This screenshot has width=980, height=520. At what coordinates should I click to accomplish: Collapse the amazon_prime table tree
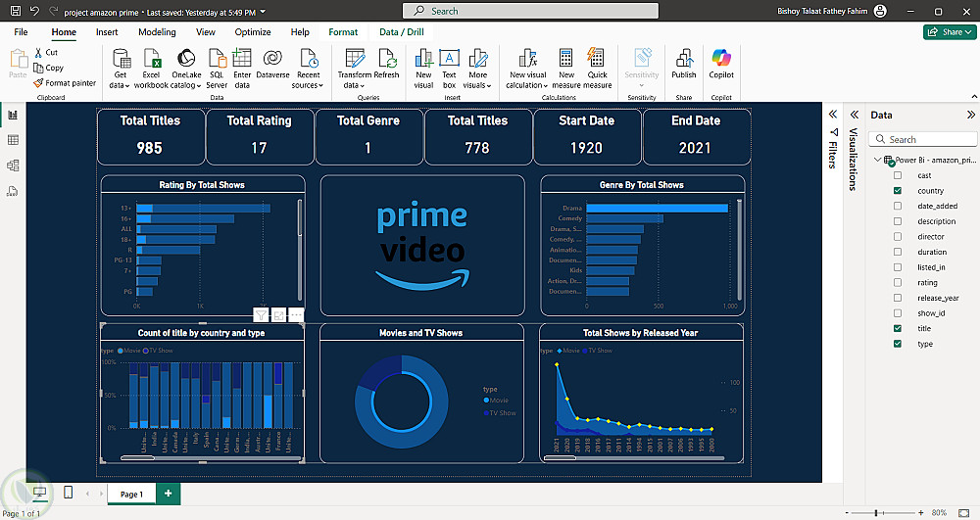click(877, 160)
